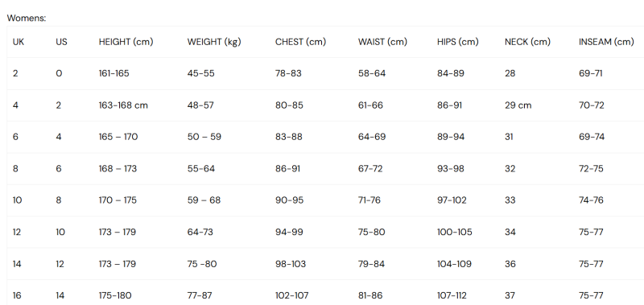Image resolution: width=644 pixels, height=305 pixels.
Task: Select the WEIGHT (kg) column header
Action: [x=214, y=42]
